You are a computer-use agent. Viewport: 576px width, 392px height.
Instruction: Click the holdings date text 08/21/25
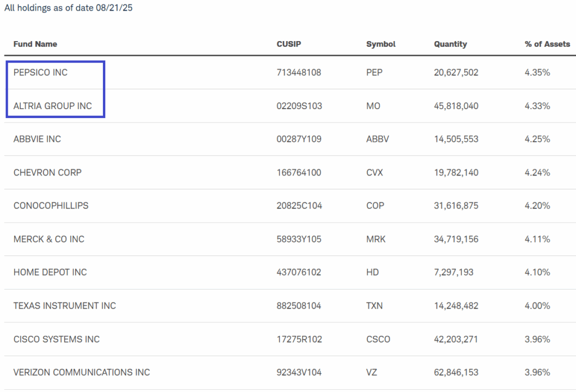pos(114,8)
